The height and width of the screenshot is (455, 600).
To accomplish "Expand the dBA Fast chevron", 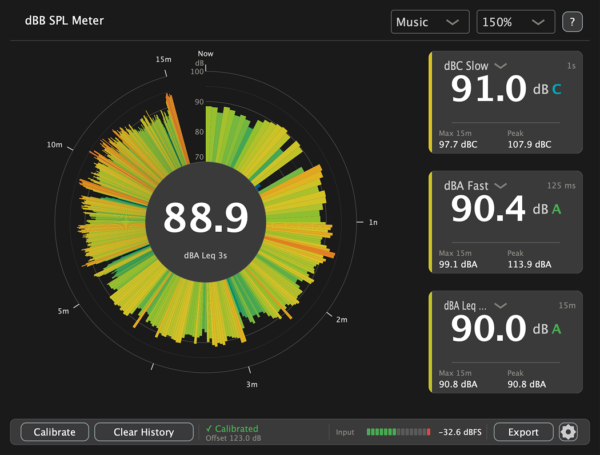I will (501, 186).
